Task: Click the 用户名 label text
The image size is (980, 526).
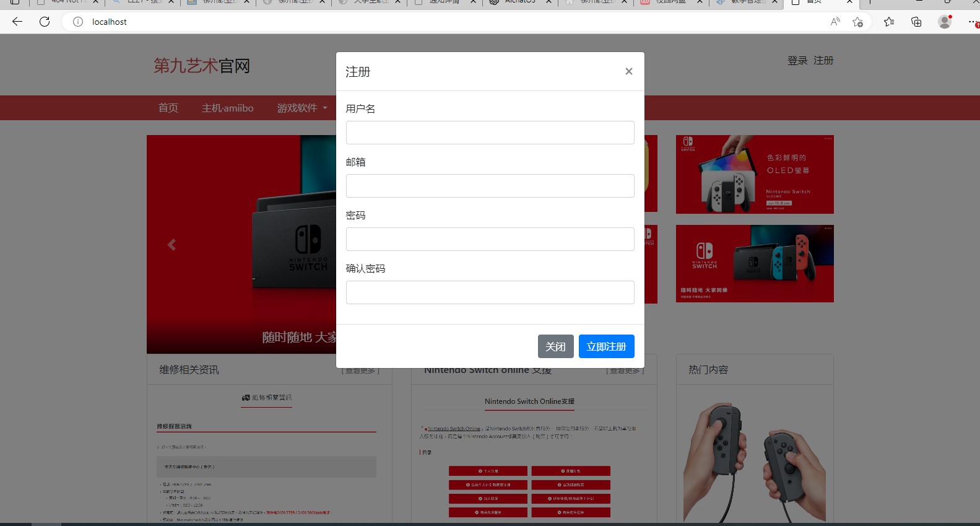Action: (361, 109)
